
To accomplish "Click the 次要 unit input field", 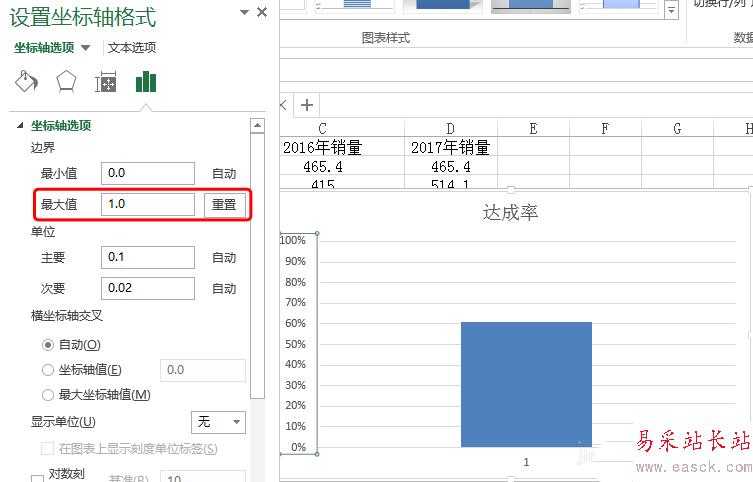I will click(148, 289).
